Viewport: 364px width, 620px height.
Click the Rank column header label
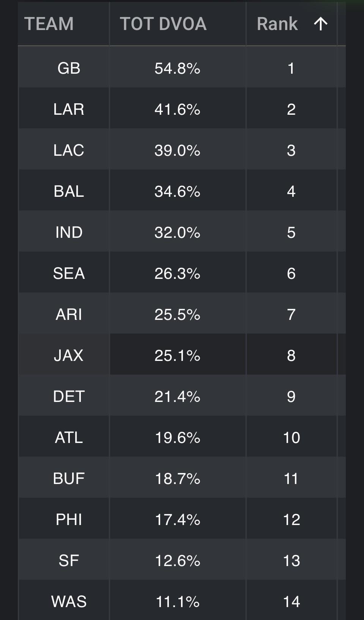click(x=277, y=24)
